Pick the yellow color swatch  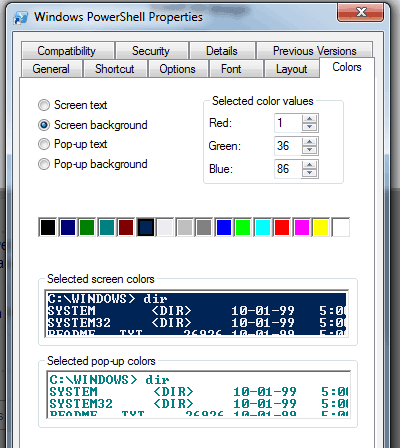[x=321, y=227]
